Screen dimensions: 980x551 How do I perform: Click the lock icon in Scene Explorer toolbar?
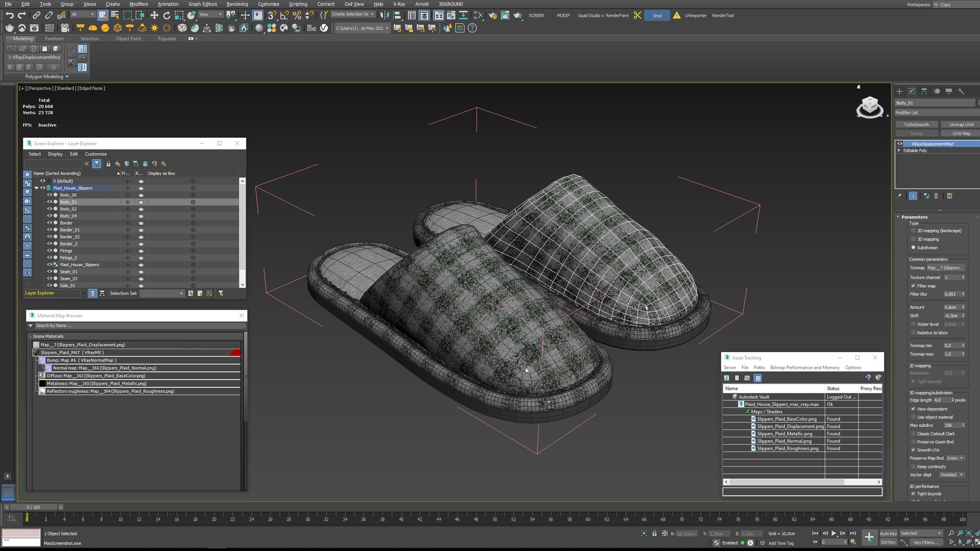coord(108,164)
